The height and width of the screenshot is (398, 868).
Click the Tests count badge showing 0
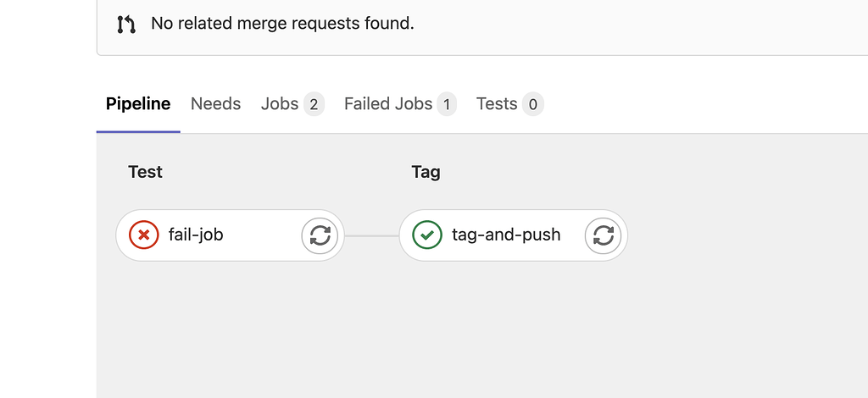(533, 104)
